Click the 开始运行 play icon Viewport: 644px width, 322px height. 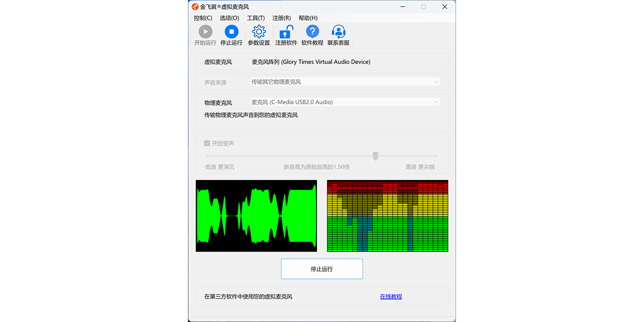pos(205,32)
